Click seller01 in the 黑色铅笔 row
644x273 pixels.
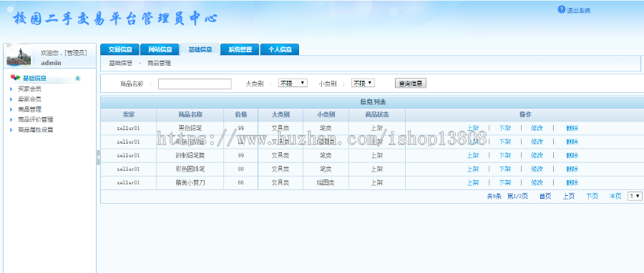point(129,128)
